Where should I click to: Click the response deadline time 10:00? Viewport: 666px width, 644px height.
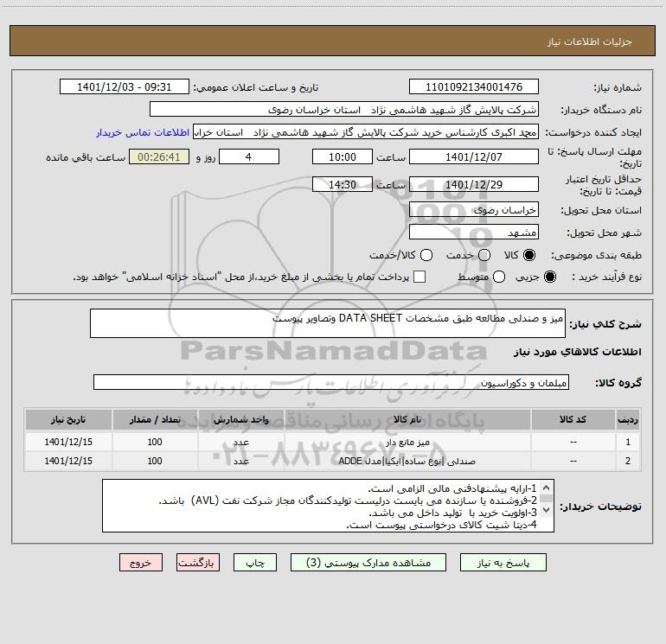click(343, 156)
